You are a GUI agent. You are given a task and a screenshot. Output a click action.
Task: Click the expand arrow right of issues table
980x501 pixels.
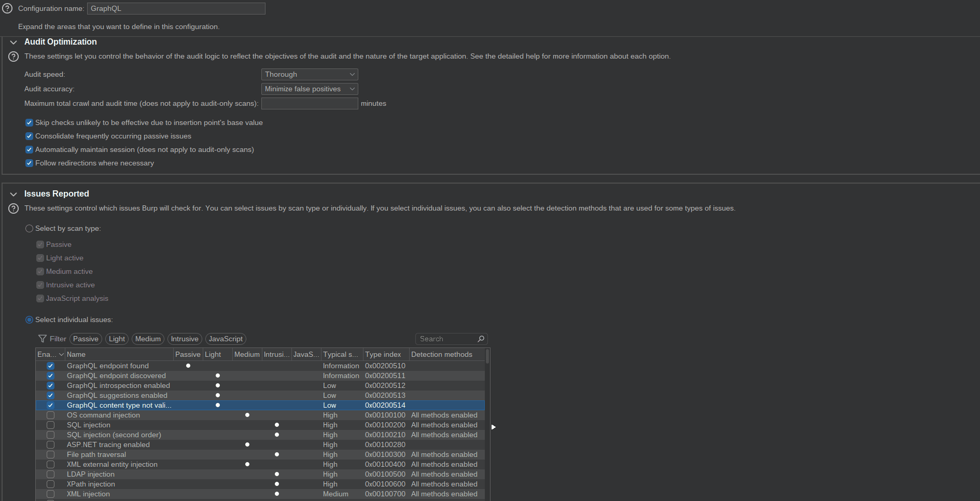[494, 427]
